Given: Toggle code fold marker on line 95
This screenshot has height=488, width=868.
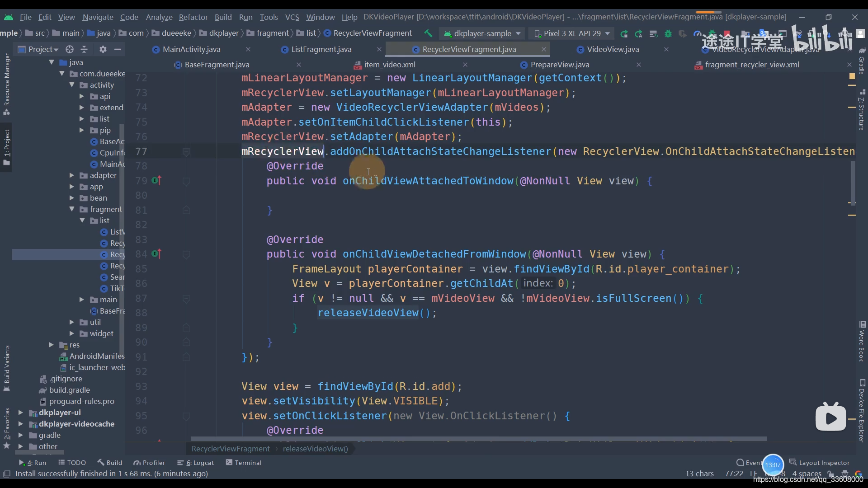Looking at the screenshot, I should pyautogui.click(x=186, y=416).
